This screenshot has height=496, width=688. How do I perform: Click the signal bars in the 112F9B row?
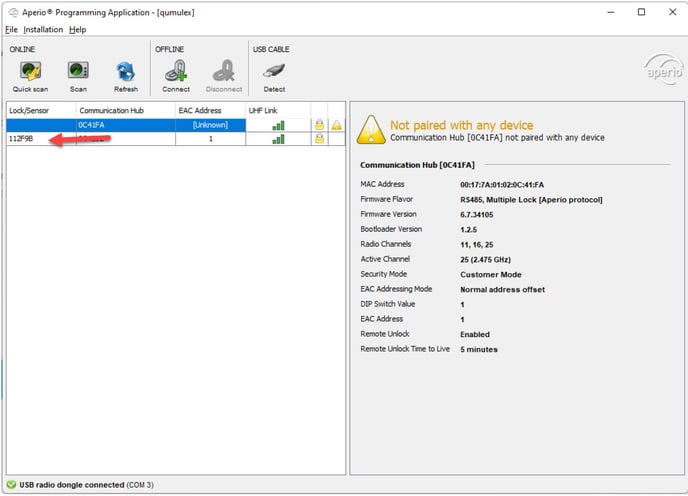pos(278,139)
